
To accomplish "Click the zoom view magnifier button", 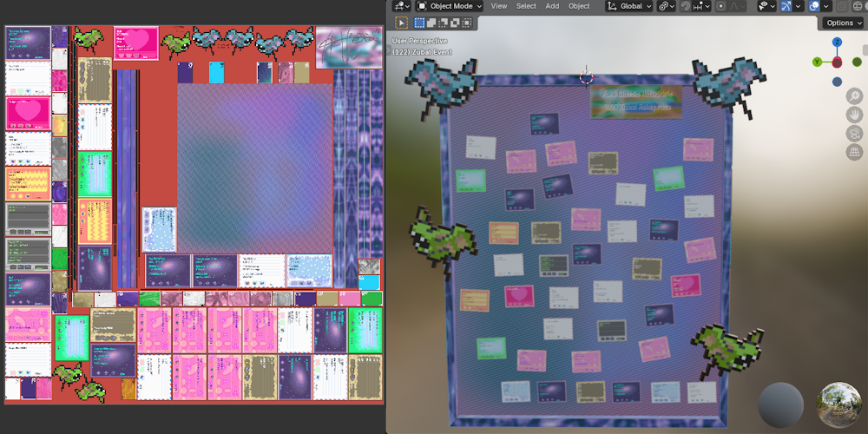I will tap(855, 95).
